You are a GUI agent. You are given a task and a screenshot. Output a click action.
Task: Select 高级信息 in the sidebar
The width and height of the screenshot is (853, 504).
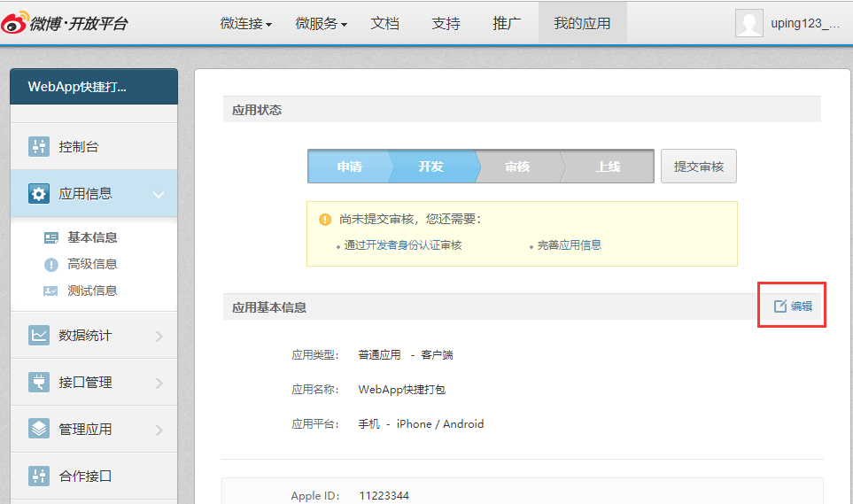[x=92, y=264]
